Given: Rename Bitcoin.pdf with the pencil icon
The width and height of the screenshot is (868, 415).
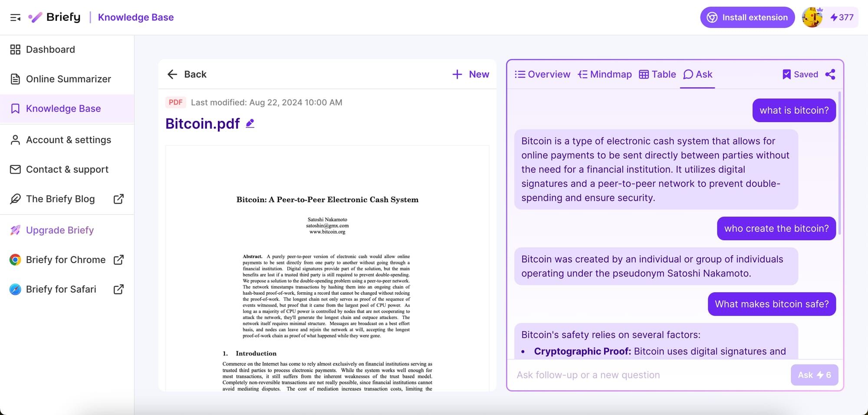Looking at the screenshot, I should [250, 123].
